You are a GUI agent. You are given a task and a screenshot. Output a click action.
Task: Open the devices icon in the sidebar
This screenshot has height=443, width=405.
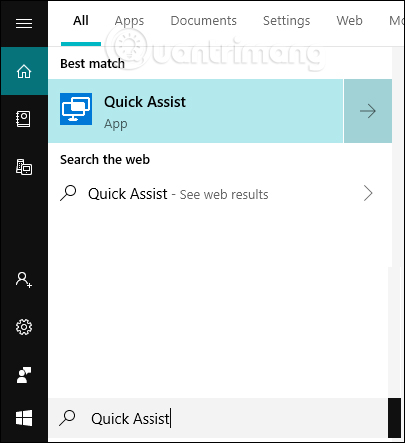click(24, 167)
